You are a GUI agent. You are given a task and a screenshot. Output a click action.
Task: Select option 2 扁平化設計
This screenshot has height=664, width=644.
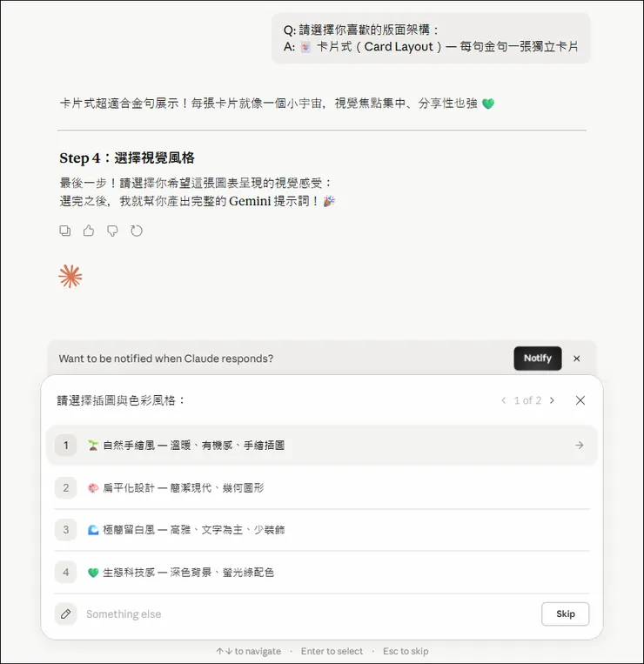[322, 487]
